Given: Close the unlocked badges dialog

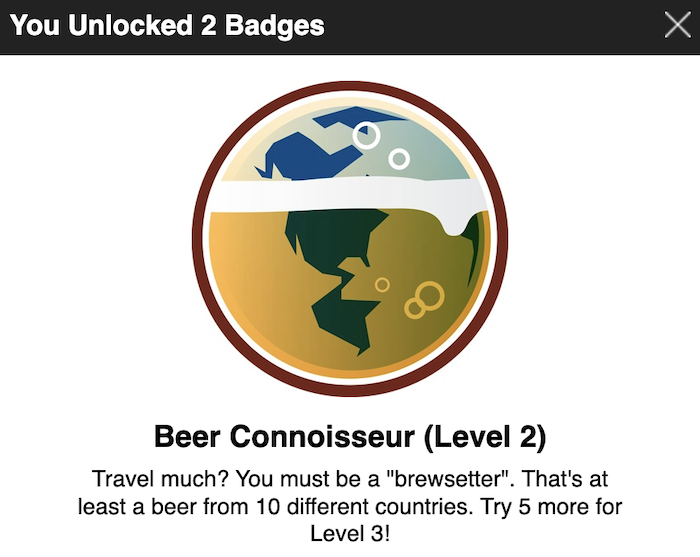Looking at the screenshot, I should click(x=677, y=26).
